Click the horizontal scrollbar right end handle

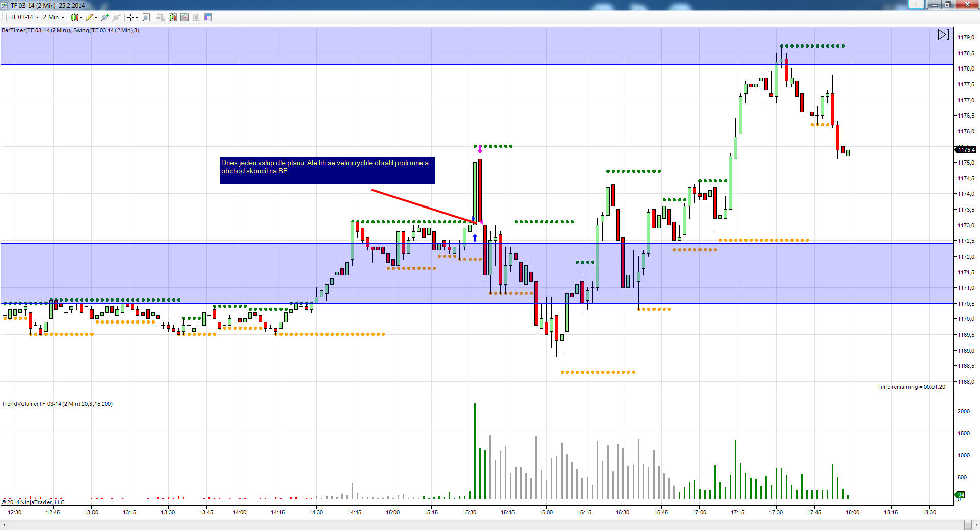968,525
